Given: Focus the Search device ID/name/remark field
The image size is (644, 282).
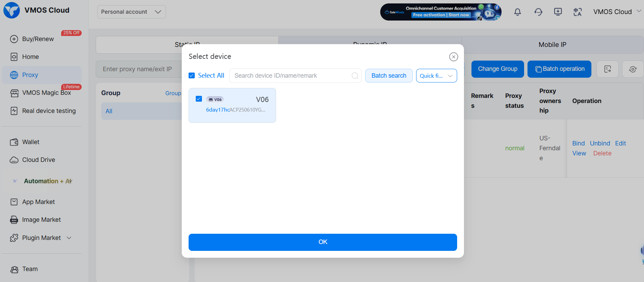Looking at the screenshot, I should point(296,76).
